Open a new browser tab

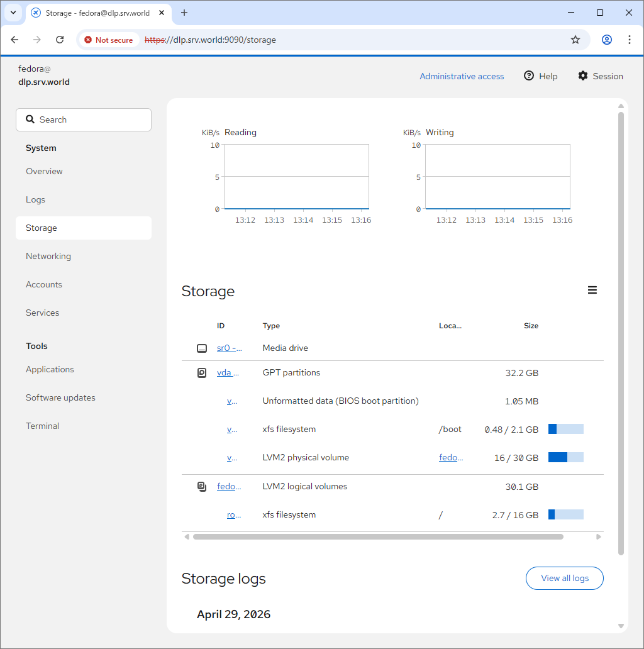(x=184, y=13)
